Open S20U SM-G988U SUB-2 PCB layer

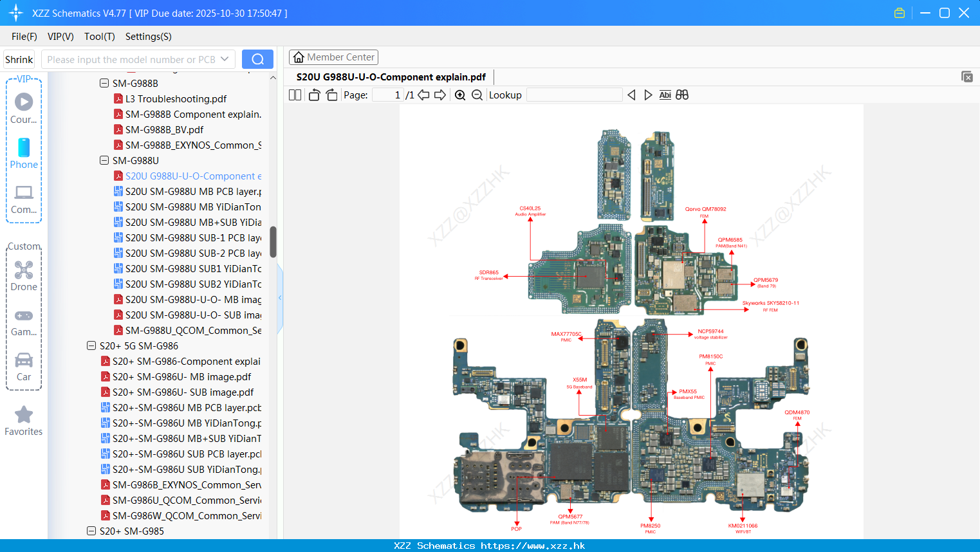(x=193, y=253)
